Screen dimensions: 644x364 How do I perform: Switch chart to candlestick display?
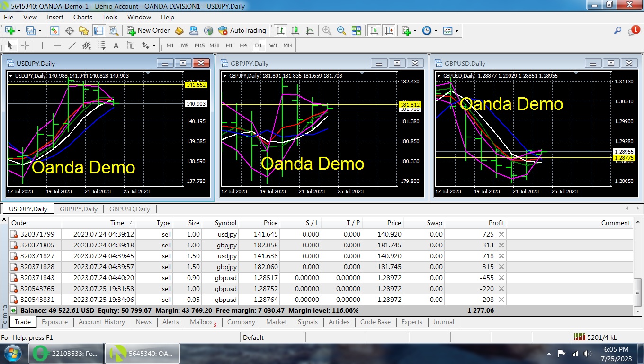(295, 31)
